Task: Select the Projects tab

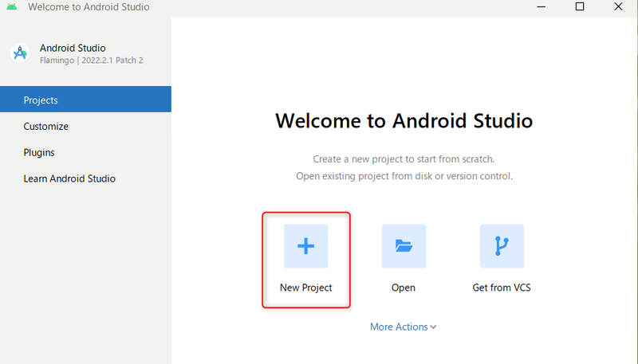Action: tap(85, 99)
